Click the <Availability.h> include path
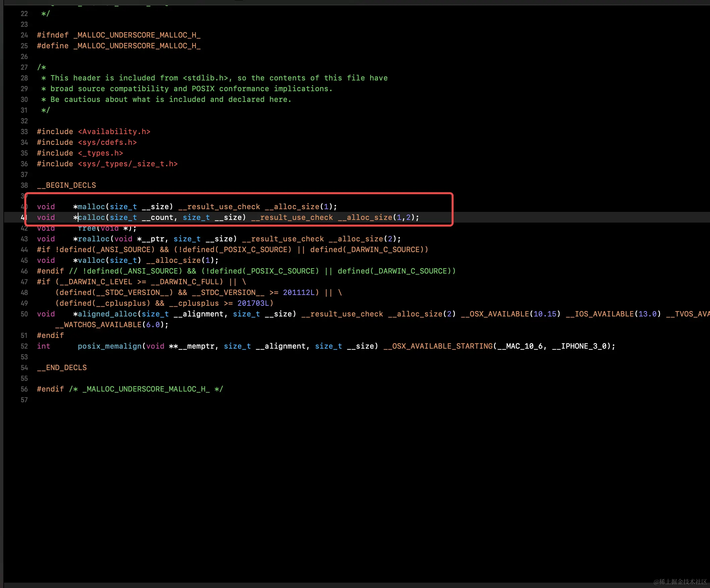The height and width of the screenshot is (588, 710). 114,131
